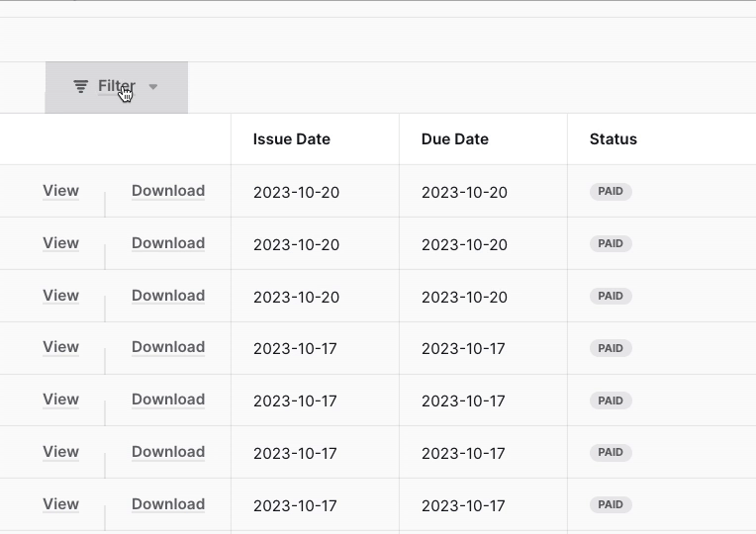Open View link in first 2023-10-17 row
This screenshot has width=756, height=534.
tap(60, 347)
